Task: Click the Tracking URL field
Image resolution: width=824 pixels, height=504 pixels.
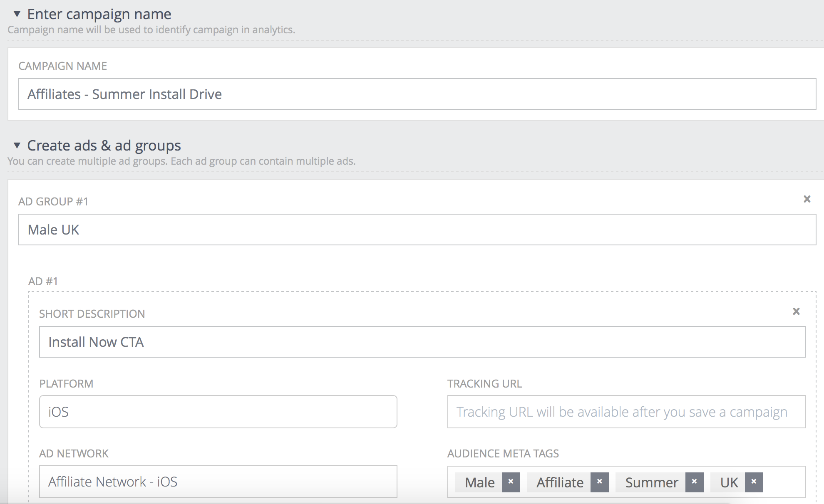Action: coord(626,412)
